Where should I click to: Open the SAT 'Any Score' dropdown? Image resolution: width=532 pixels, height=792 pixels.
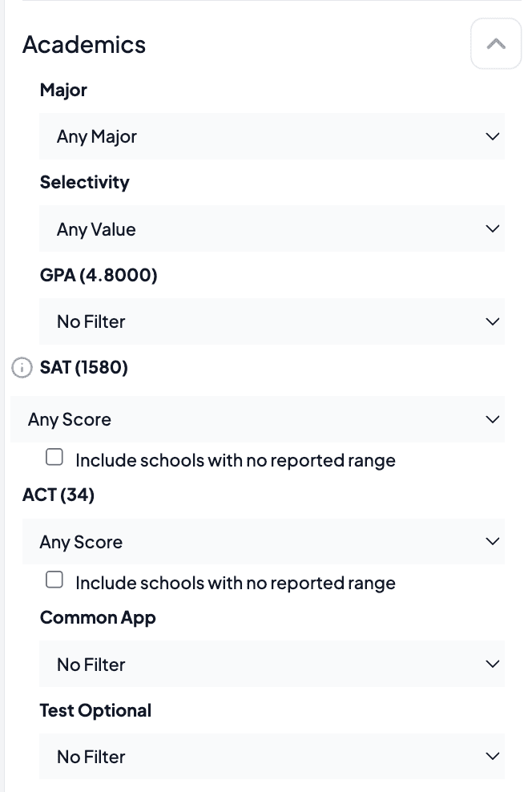(x=257, y=419)
